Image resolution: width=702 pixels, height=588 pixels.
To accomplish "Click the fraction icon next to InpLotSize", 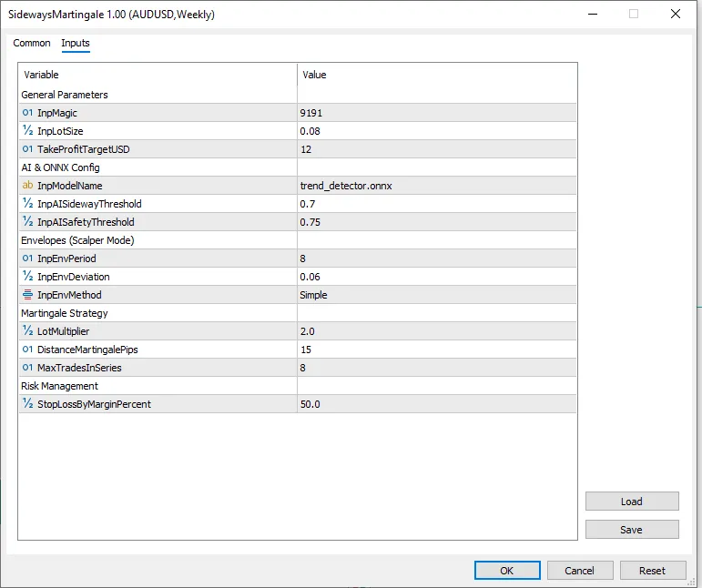I will coord(27,131).
